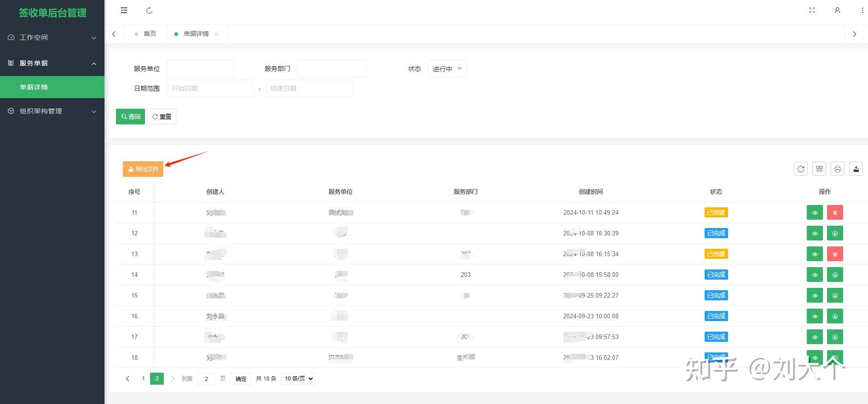
Task: Click the circular action icon in row 16
Action: pyautogui.click(x=835, y=316)
